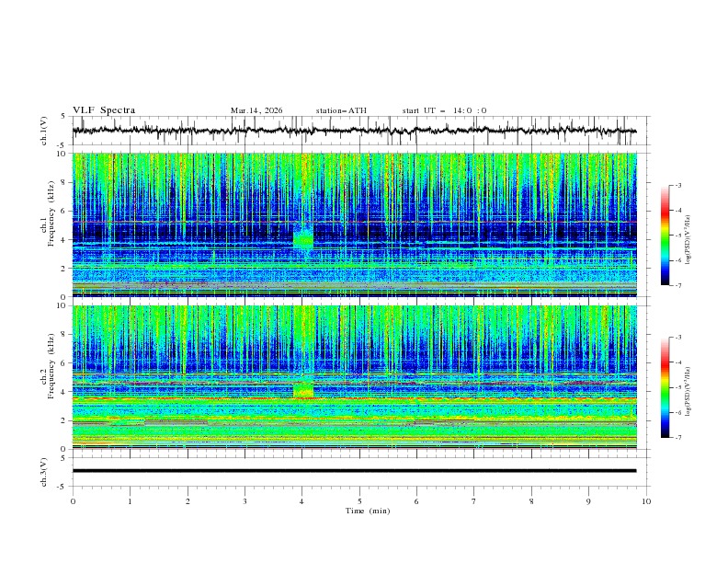Click the "-7" label on the ch.1 color scale
Viewport: 728px width, 563px height.
tap(677, 285)
